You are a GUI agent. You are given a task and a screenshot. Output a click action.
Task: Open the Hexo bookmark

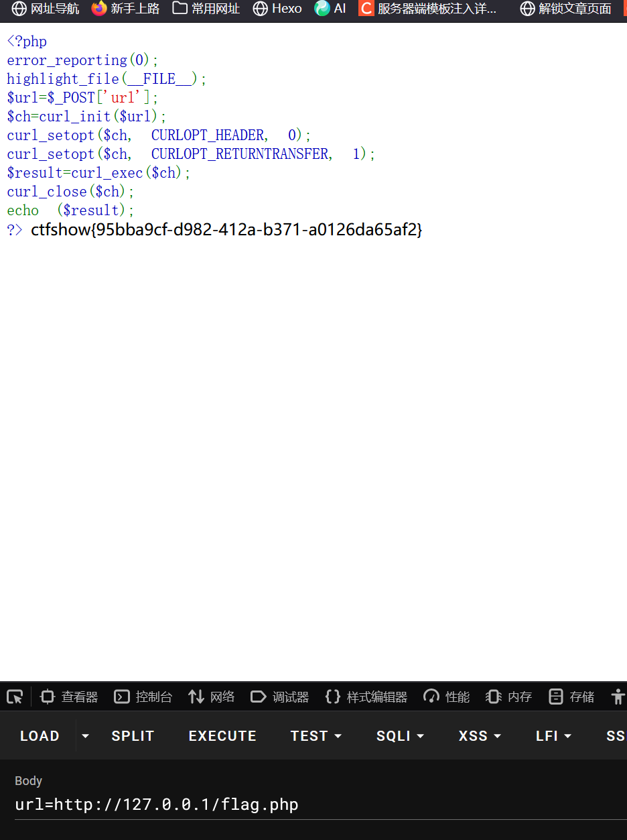[x=277, y=9]
